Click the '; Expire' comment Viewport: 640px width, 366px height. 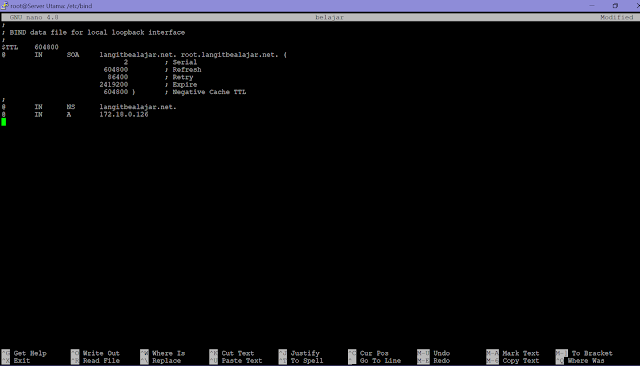pyautogui.click(x=181, y=84)
